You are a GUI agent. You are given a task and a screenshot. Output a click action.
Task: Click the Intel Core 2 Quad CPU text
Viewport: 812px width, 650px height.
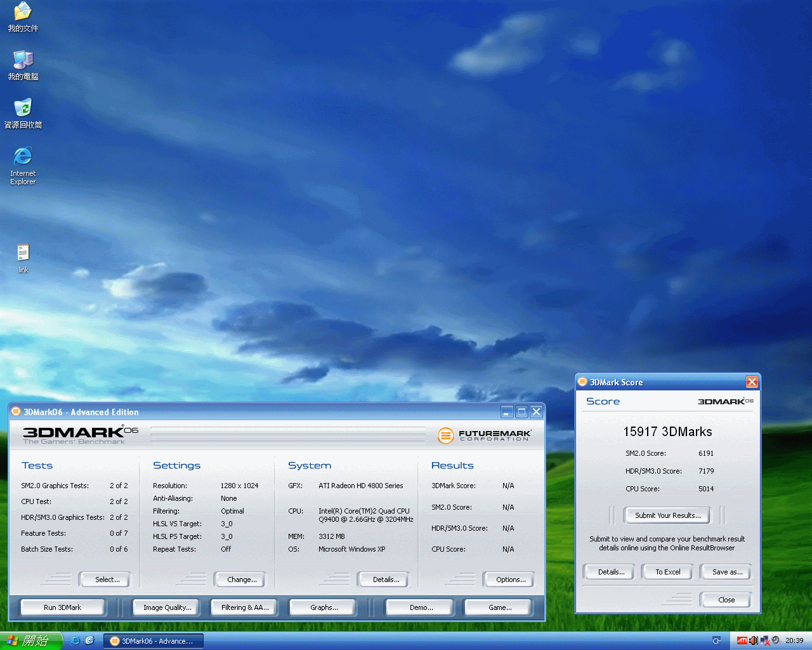(x=365, y=515)
